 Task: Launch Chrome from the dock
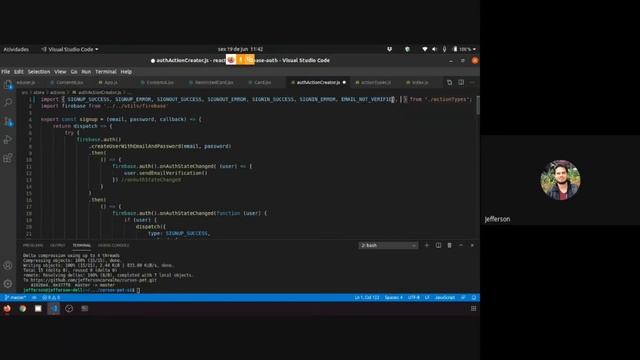click(x=22, y=309)
